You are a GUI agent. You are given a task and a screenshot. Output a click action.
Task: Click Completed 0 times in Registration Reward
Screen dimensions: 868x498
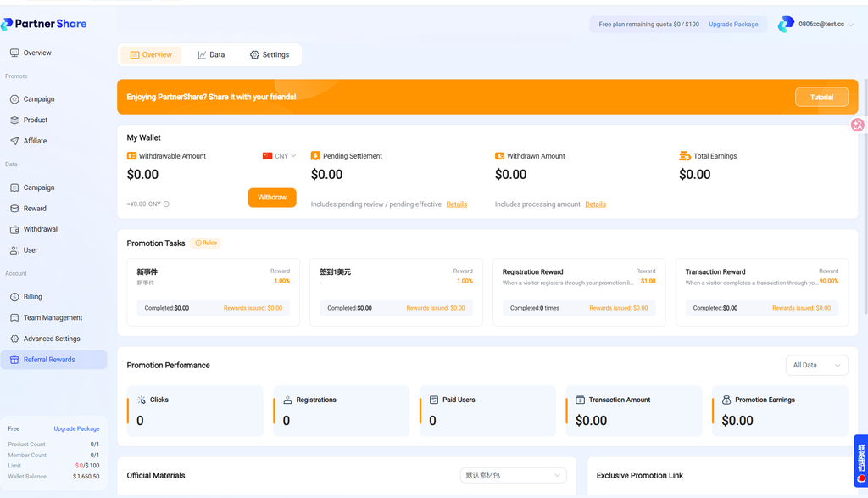[x=534, y=308]
